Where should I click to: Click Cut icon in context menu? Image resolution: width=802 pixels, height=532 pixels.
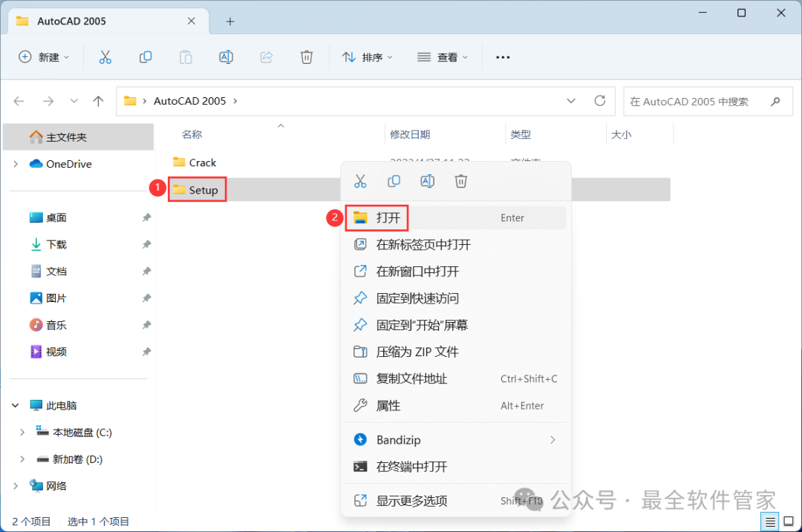click(360, 182)
